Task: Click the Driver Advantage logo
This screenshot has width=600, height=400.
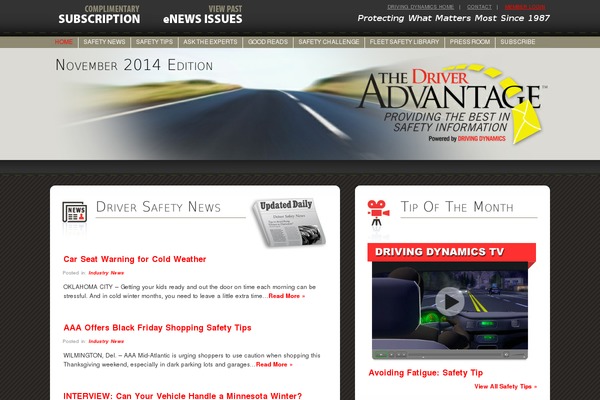Action: [x=451, y=103]
